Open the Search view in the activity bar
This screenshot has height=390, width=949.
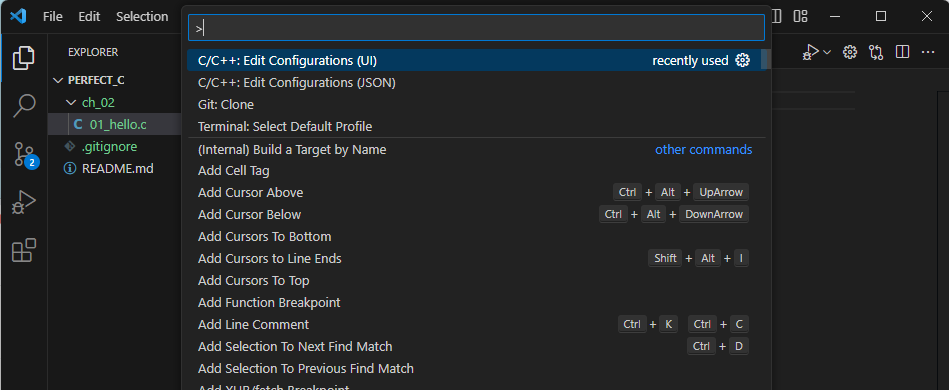pyautogui.click(x=24, y=106)
